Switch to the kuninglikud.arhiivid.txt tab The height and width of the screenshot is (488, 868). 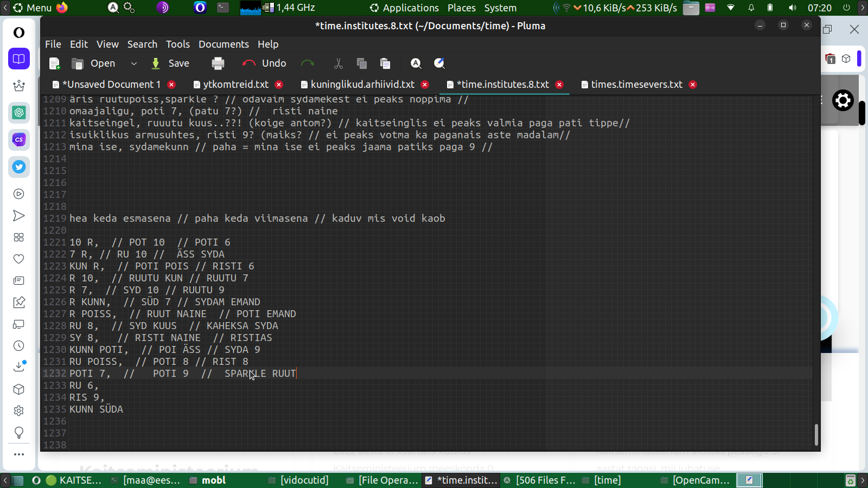362,85
